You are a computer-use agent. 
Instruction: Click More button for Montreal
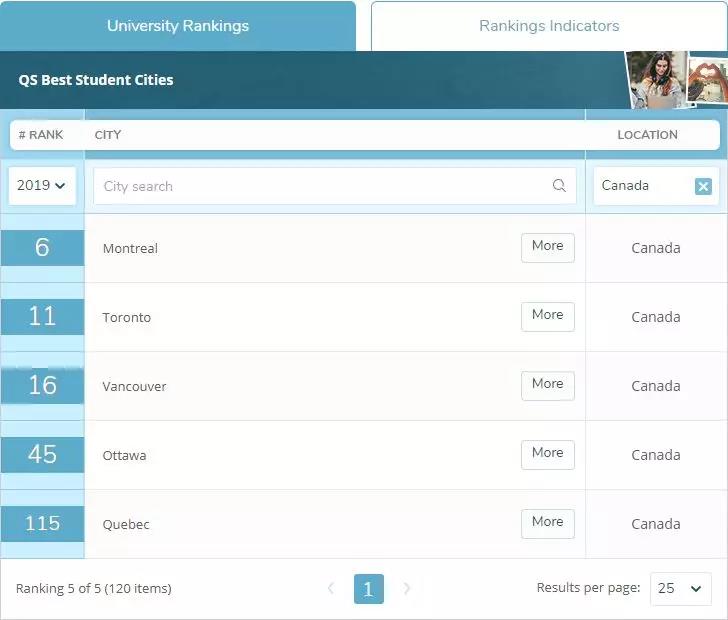[547, 248]
